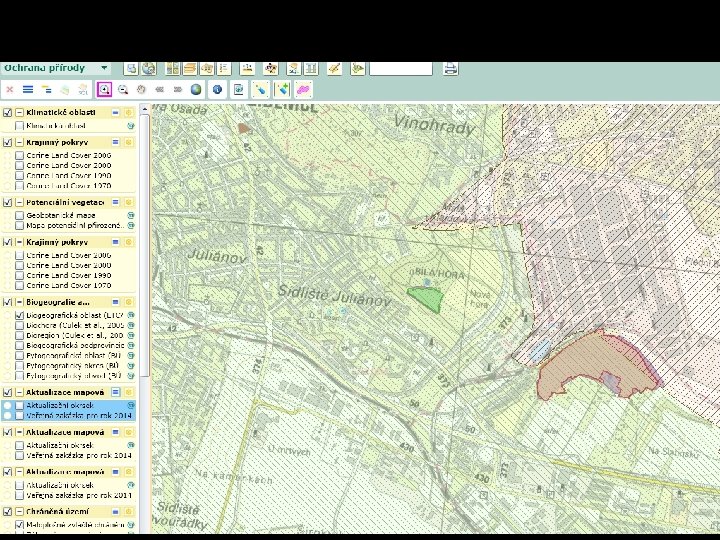Click settings icon for Klimatické oblasti group
The width and height of the screenshot is (720, 540).
pyautogui.click(x=128, y=113)
